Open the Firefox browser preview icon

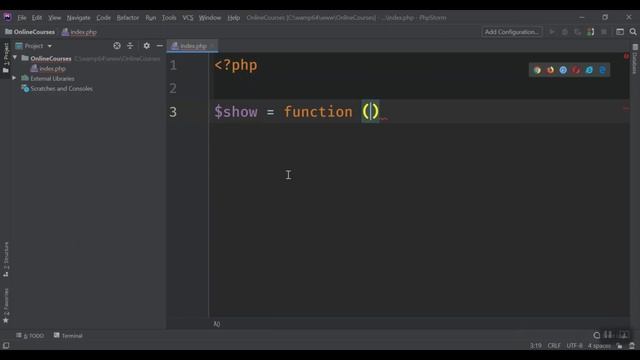[x=550, y=70]
